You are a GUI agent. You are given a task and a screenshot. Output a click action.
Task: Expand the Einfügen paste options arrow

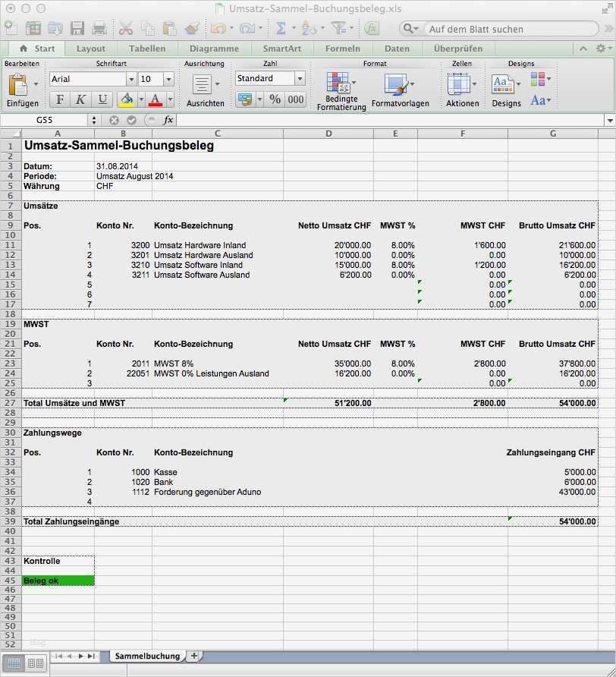[x=36, y=83]
